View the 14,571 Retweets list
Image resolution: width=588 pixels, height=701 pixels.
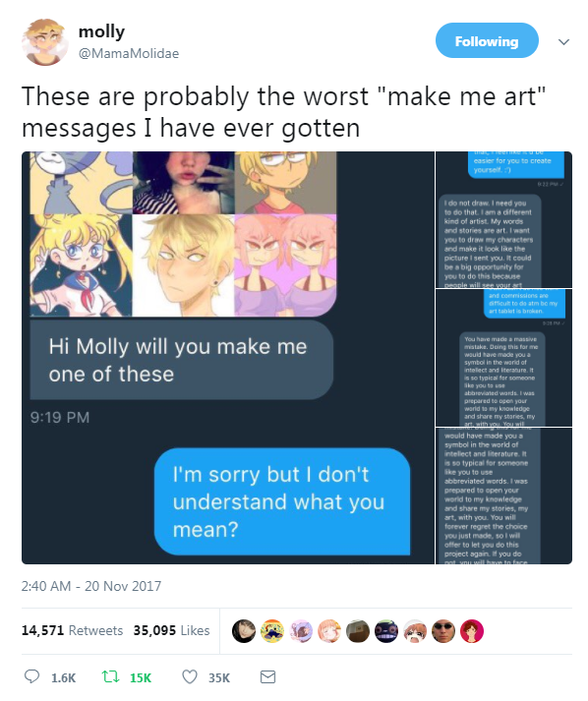pos(72,630)
